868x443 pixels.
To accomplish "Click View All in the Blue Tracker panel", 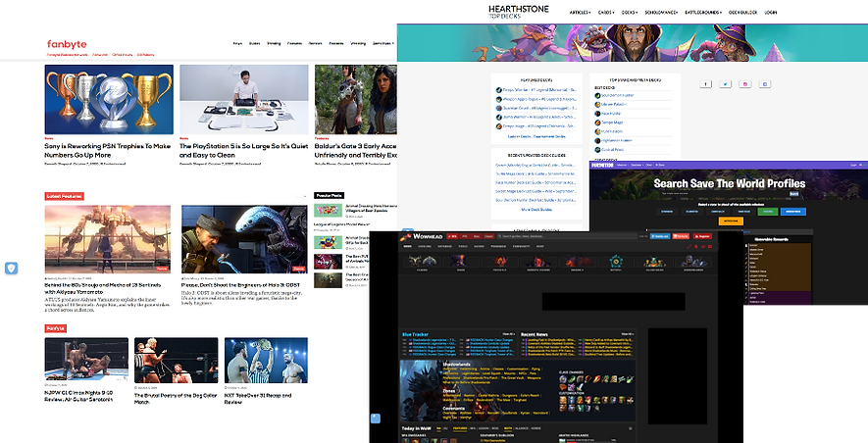I will (x=509, y=334).
